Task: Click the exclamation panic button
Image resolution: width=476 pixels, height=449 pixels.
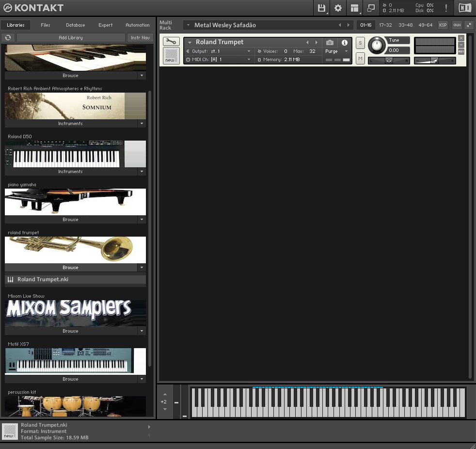Action: click(446, 8)
